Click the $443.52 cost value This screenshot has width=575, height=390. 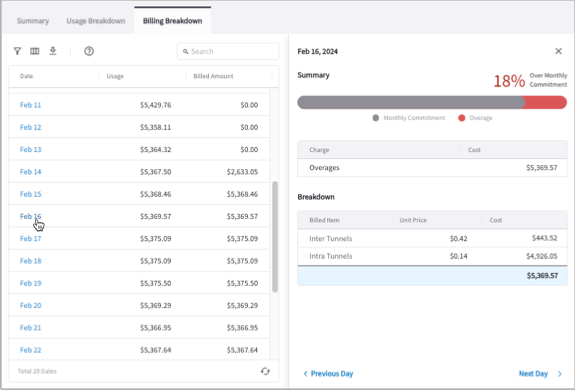pos(545,238)
